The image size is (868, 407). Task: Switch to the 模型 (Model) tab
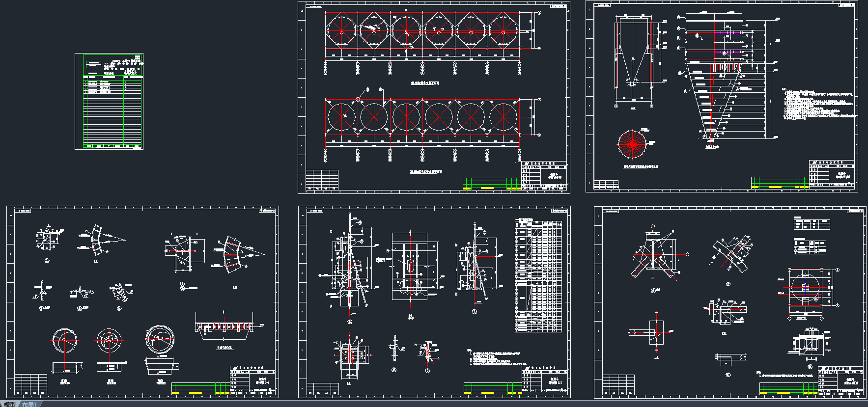point(9,404)
